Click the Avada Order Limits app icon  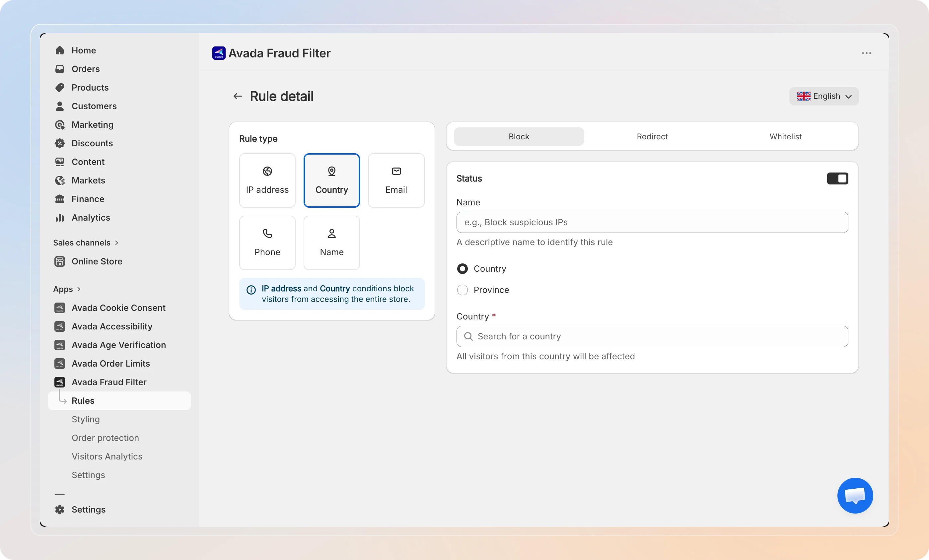pos(60,364)
